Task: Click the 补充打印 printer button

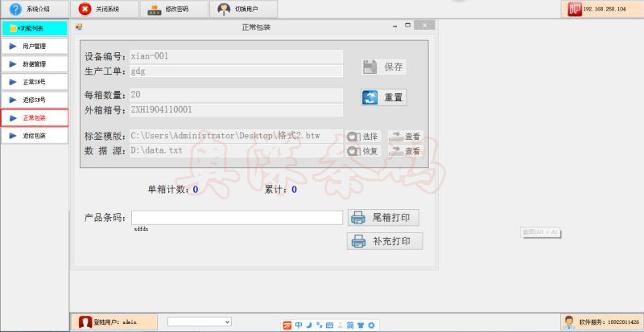Action: point(384,241)
